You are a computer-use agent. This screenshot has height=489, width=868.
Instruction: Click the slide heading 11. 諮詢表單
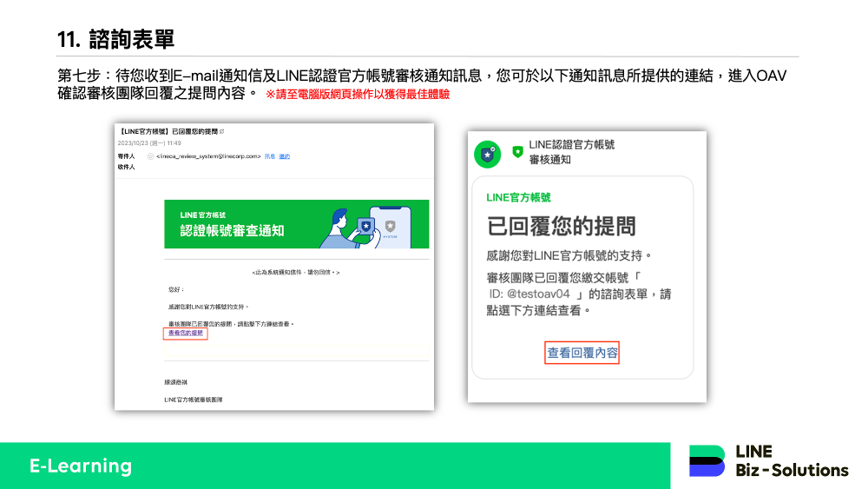pyautogui.click(x=115, y=39)
